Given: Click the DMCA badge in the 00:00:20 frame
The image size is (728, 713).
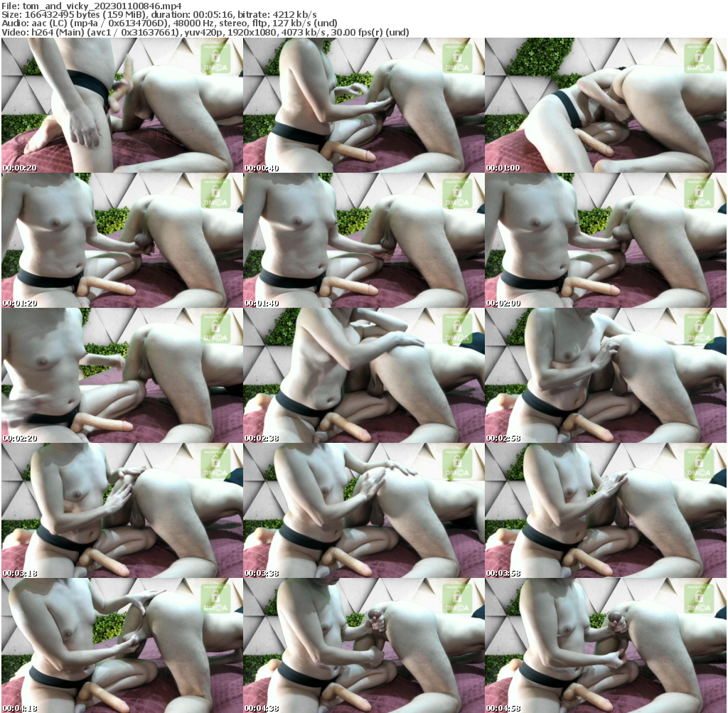Looking at the screenshot, I should pyautogui.click(x=215, y=58).
